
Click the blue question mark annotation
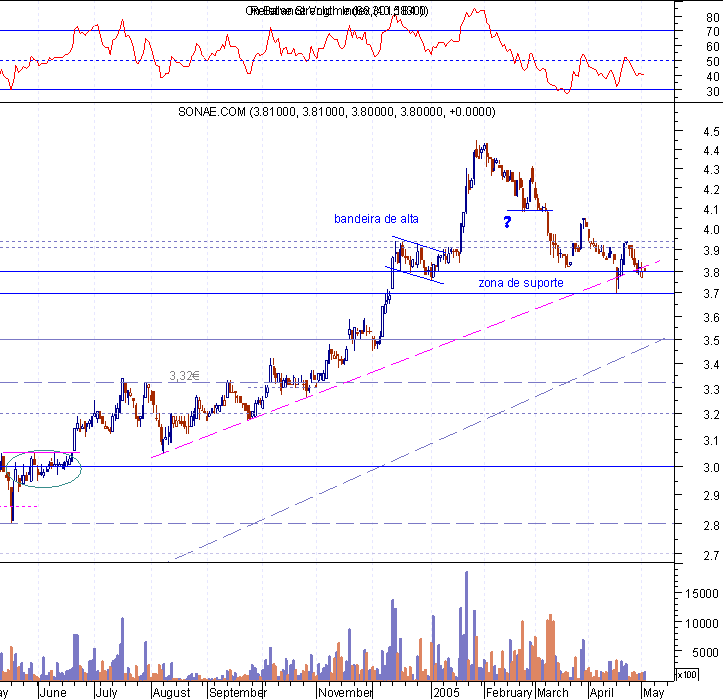coord(507,222)
